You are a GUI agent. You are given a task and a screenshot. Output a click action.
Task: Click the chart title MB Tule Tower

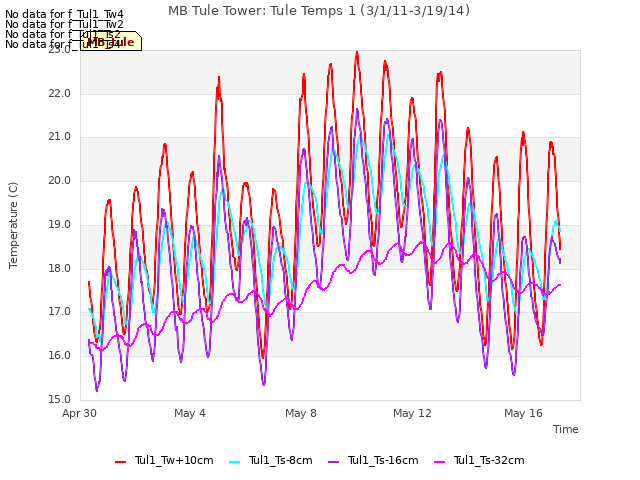[319, 11]
